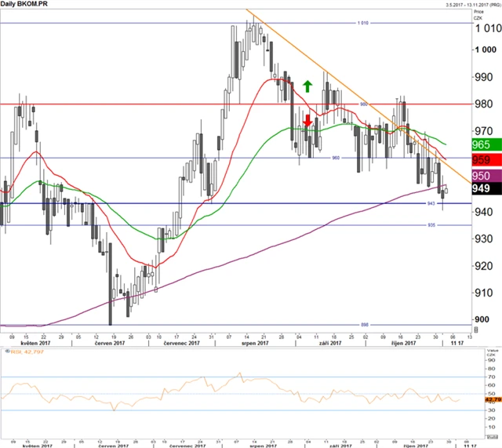Click the green up arrow marker

[307, 83]
